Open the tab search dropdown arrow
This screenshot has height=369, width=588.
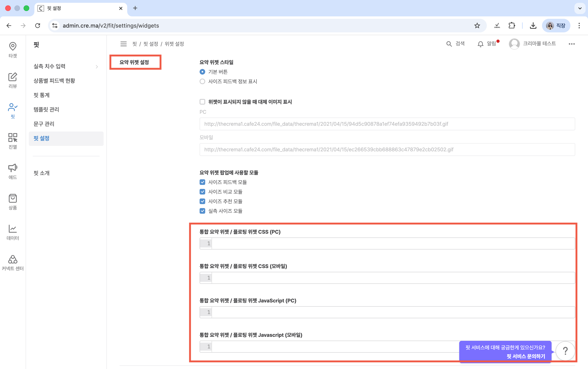pos(580,8)
